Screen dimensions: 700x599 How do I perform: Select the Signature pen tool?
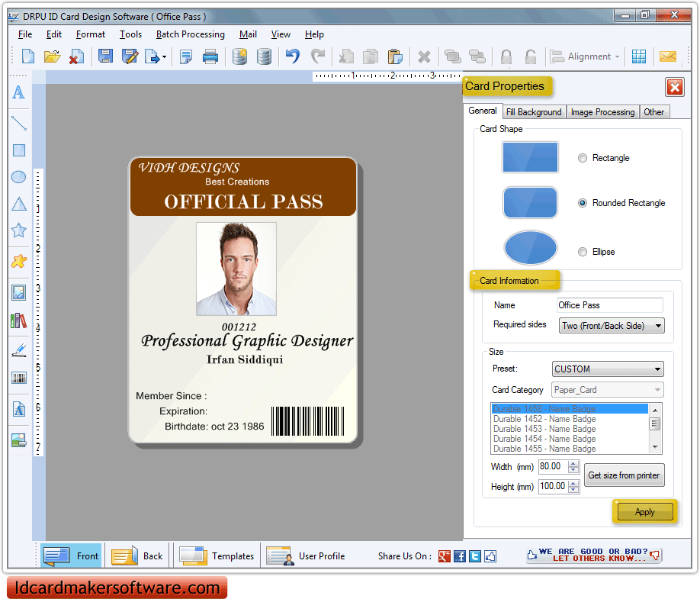point(19,349)
